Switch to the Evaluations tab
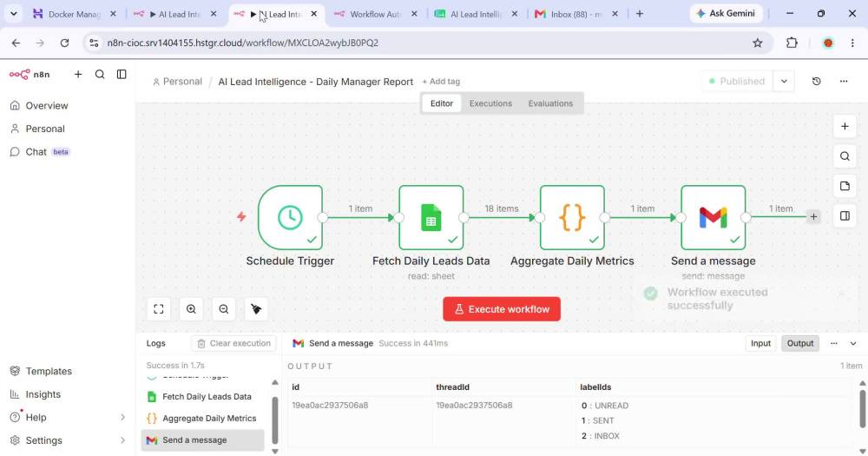Screen dimensions: 868x456 (x=550, y=103)
